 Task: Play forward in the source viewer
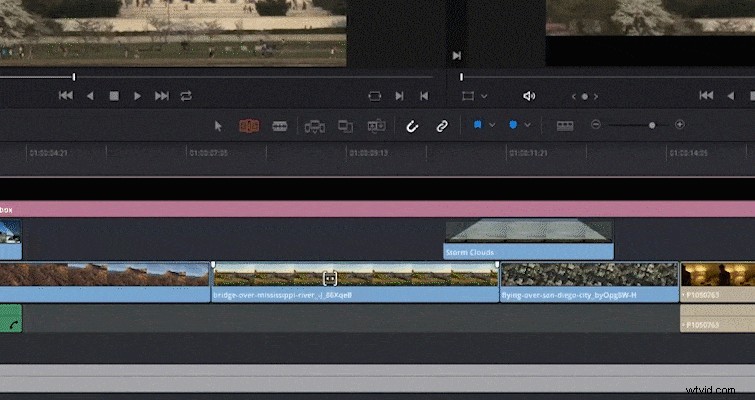[137, 96]
